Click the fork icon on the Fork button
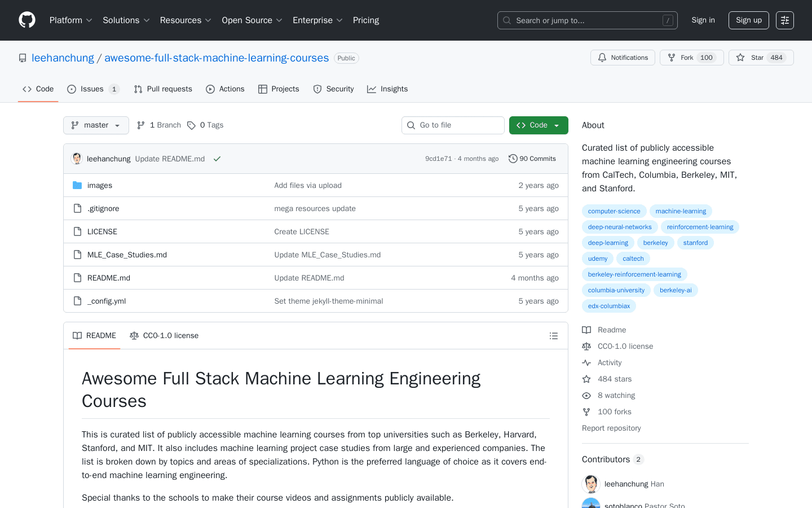 (671, 57)
